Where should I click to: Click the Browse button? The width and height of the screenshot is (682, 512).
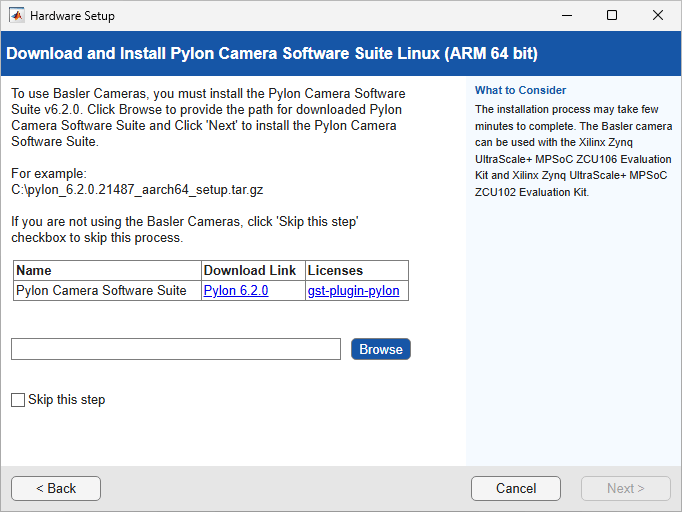(381, 349)
